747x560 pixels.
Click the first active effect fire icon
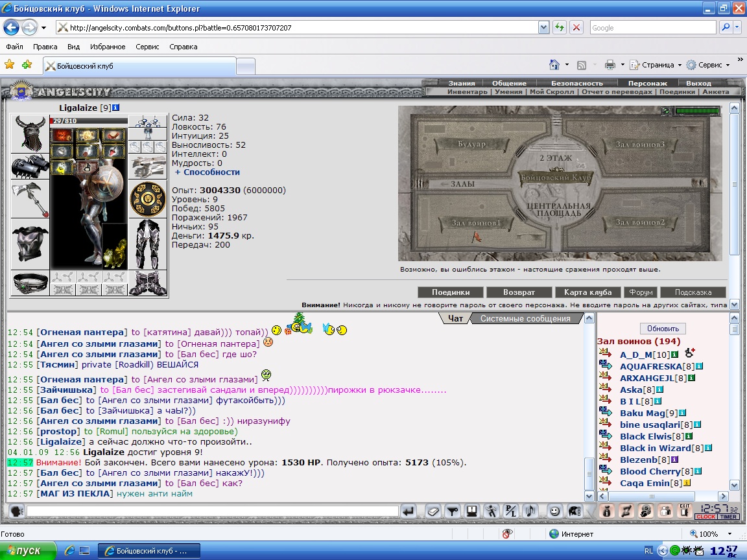tap(62, 135)
